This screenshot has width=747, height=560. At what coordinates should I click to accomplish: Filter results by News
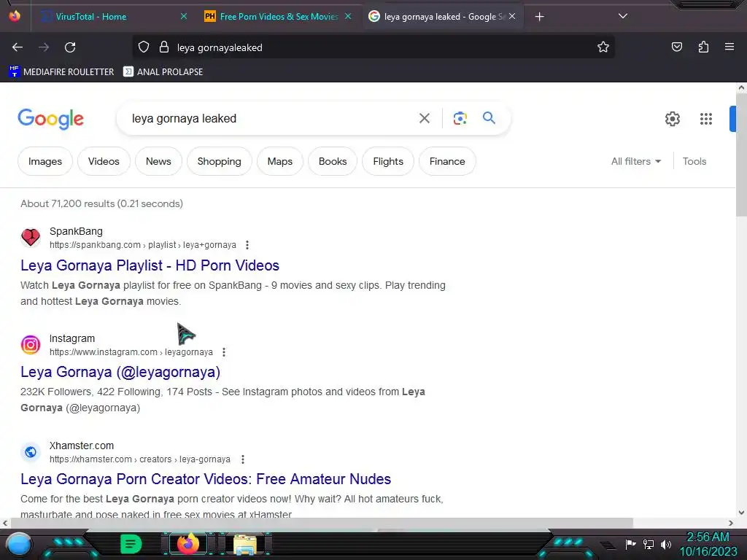(158, 161)
